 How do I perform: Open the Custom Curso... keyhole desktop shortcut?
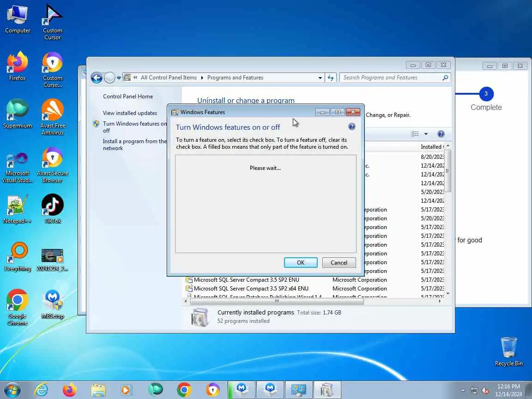[x=52, y=70]
